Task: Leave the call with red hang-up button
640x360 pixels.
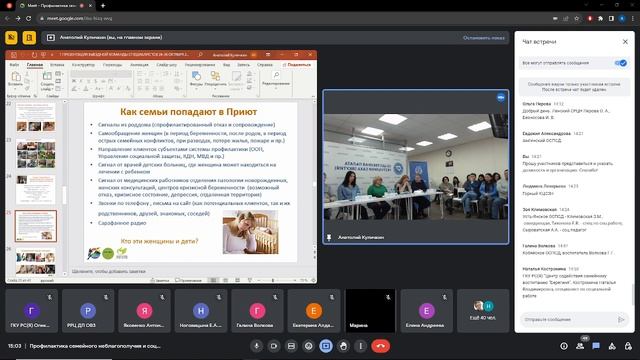Action: tap(380, 346)
